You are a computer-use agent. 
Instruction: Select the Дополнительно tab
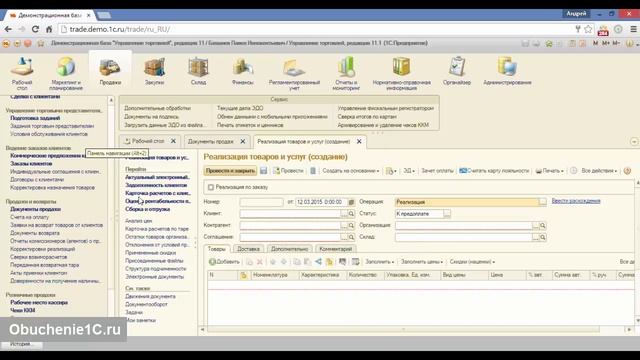(289, 249)
